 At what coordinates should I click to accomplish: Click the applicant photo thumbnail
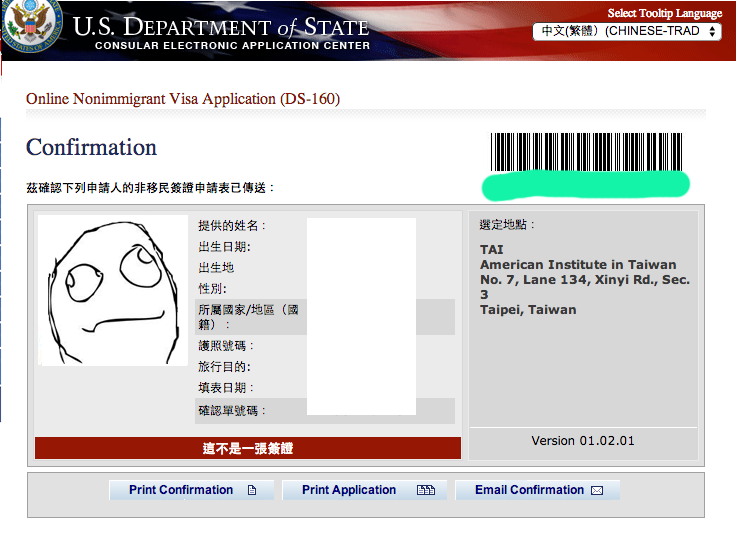[113, 290]
